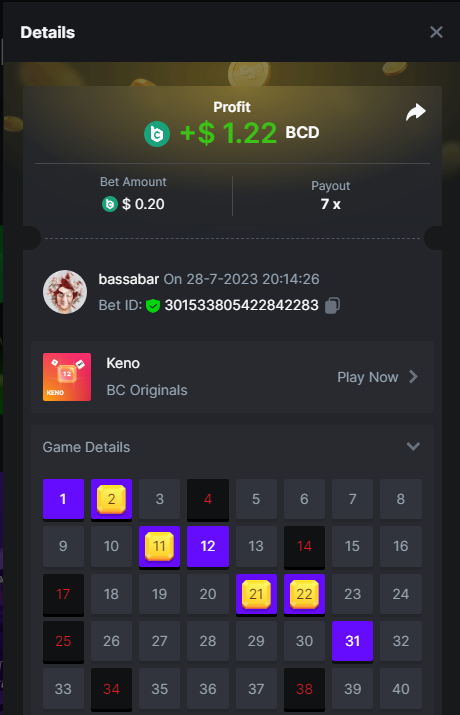This screenshot has width=460, height=715.
Task: Click the Play Now arrow chevron
Action: 413,377
